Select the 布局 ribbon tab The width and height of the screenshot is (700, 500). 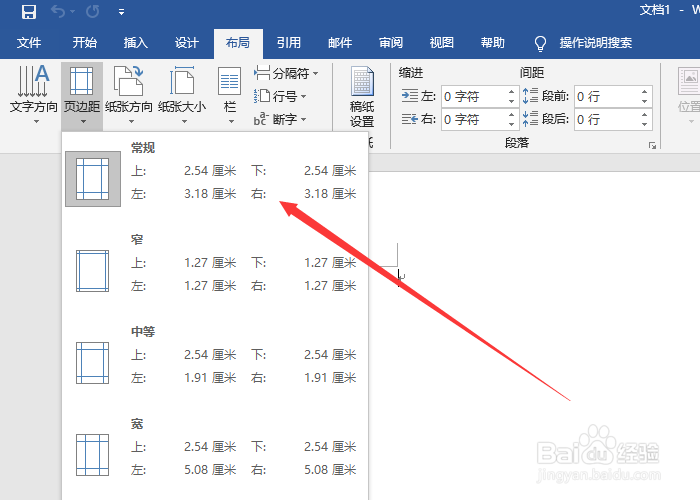pyautogui.click(x=238, y=43)
